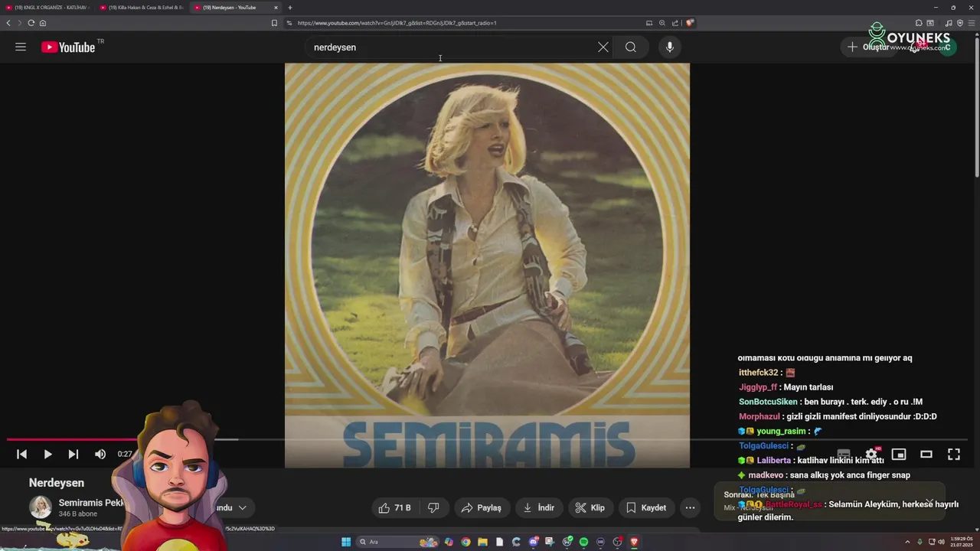
Task: Open a new browser tab
Action: coord(289,8)
